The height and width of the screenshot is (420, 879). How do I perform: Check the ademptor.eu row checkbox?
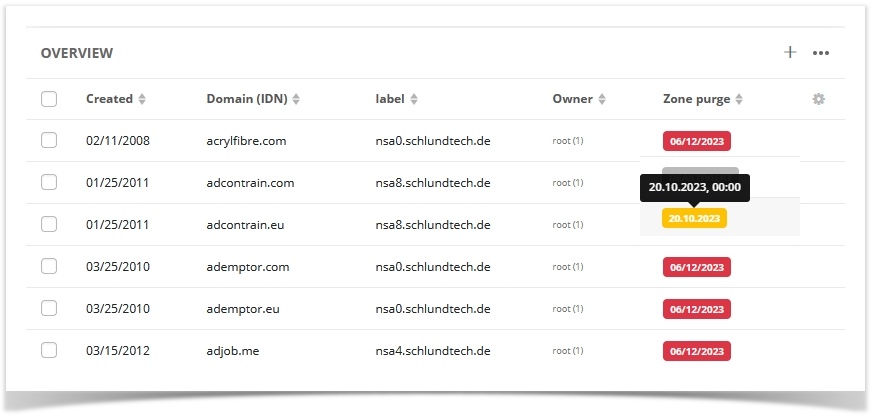point(49,308)
